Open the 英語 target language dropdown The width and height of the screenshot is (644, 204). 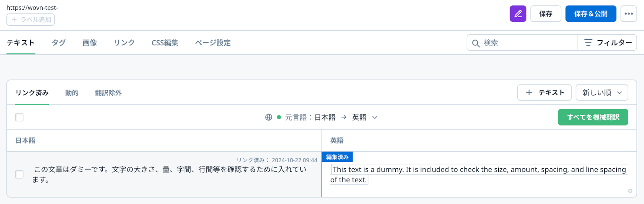[364, 117]
